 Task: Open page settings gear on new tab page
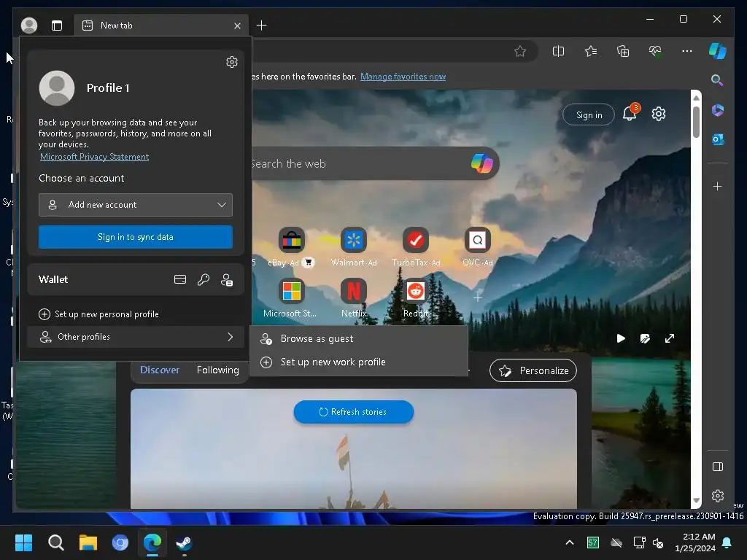pos(659,114)
